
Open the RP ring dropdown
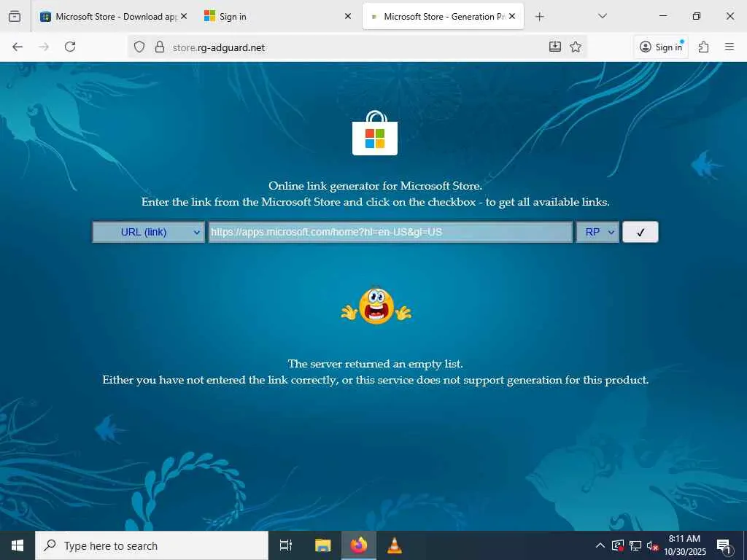tap(597, 232)
